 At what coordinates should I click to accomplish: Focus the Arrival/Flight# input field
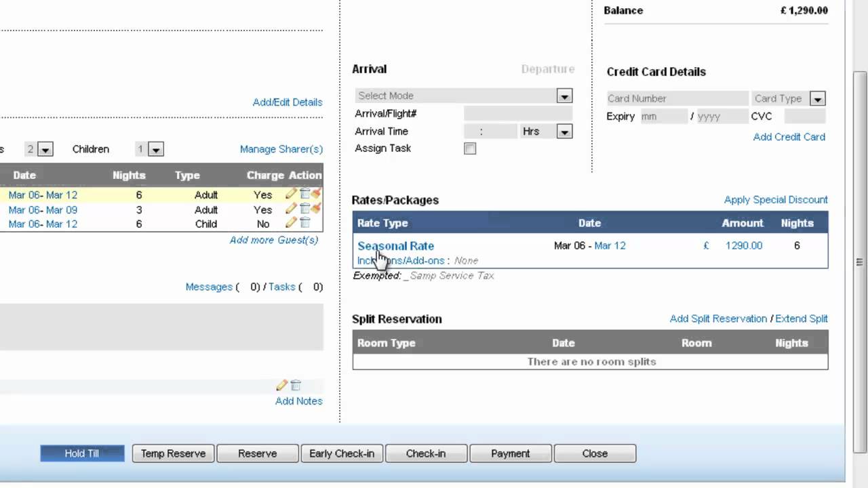click(x=518, y=114)
